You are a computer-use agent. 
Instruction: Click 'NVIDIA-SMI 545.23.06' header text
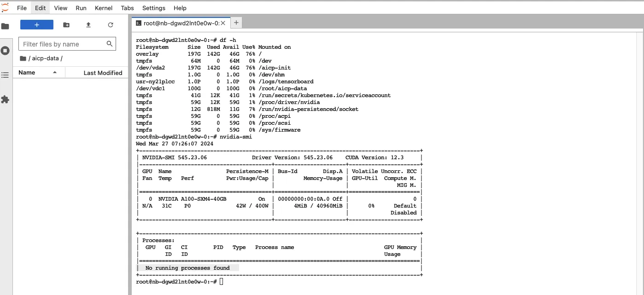175,157
